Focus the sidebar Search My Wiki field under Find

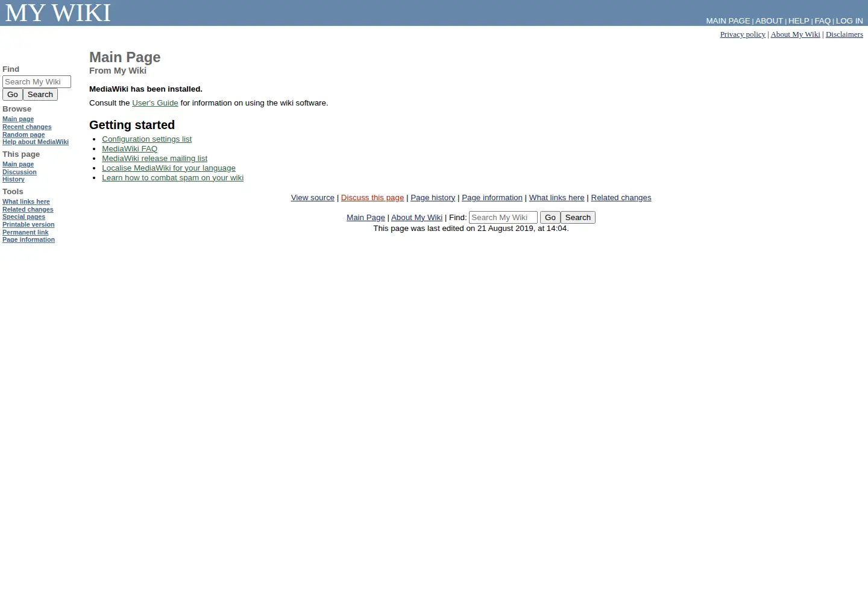(x=37, y=81)
